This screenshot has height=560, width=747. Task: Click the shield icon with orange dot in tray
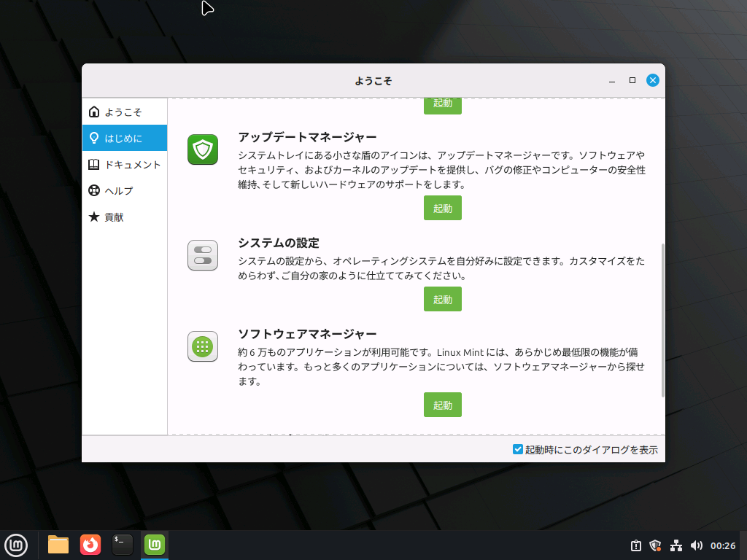point(655,545)
